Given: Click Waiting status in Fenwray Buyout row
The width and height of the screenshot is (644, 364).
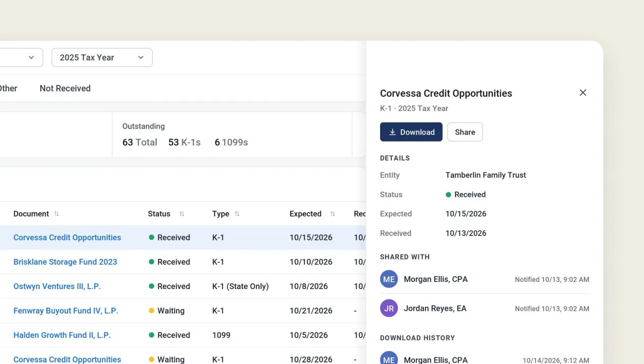Looking at the screenshot, I should (167, 311).
